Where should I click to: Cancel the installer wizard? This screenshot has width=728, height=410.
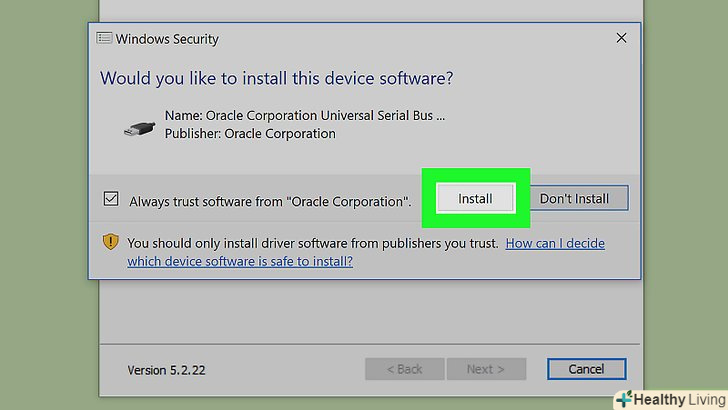(586, 369)
